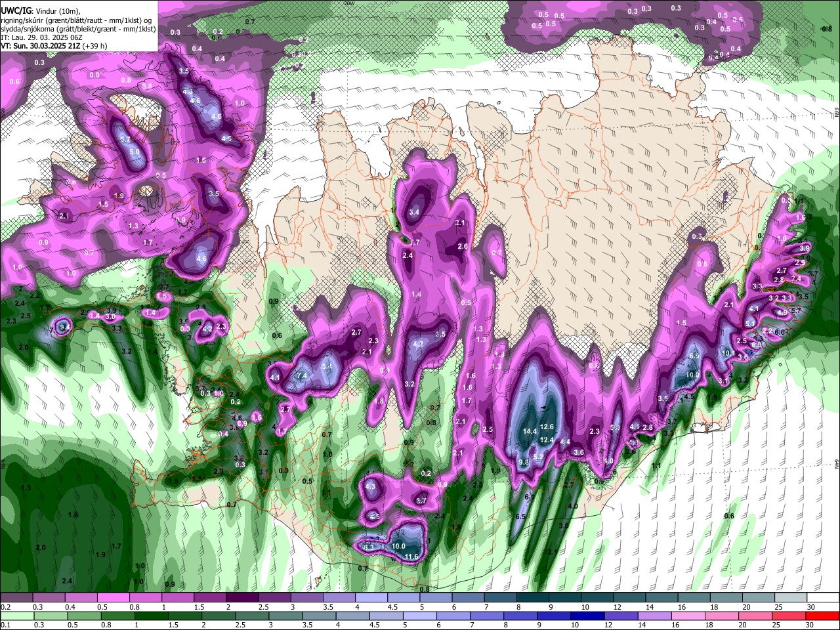
Task: Select the 'slydda/snjókoma' legend description line
Action: pos(78,29)
